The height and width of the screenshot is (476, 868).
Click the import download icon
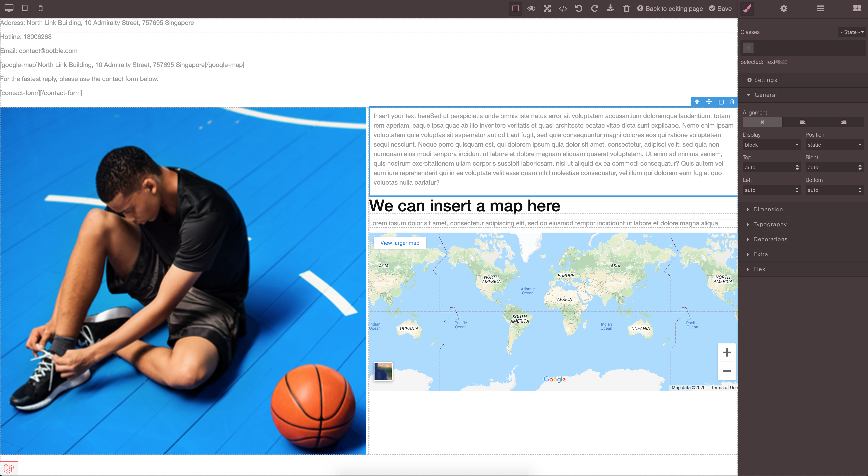[610, 8]
